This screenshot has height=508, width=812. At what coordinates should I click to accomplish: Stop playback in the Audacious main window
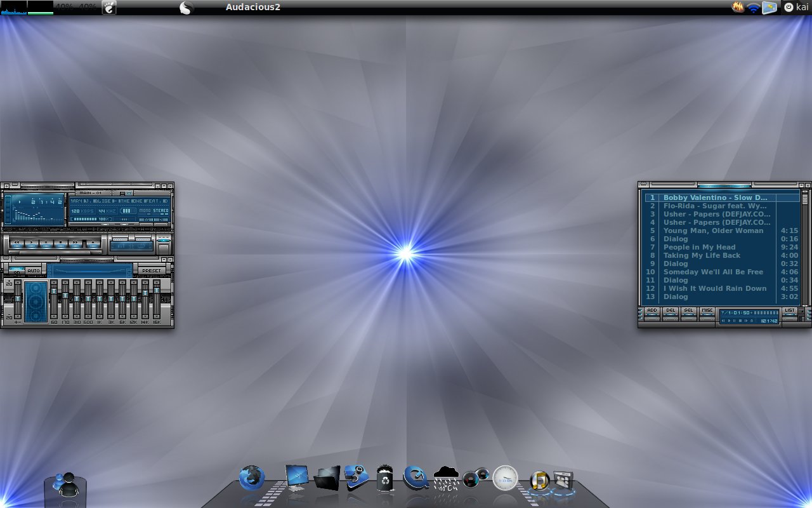click(x=60, y=243)
